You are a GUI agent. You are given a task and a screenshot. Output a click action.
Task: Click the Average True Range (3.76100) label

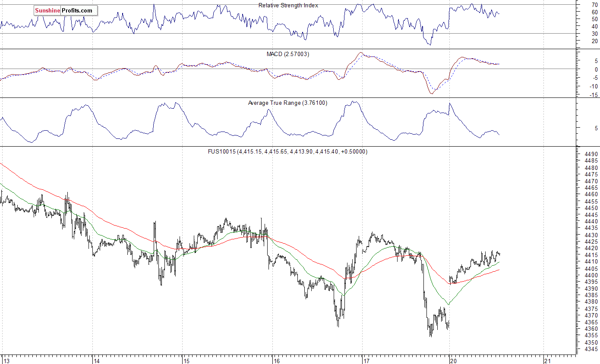tap(287, 103)
